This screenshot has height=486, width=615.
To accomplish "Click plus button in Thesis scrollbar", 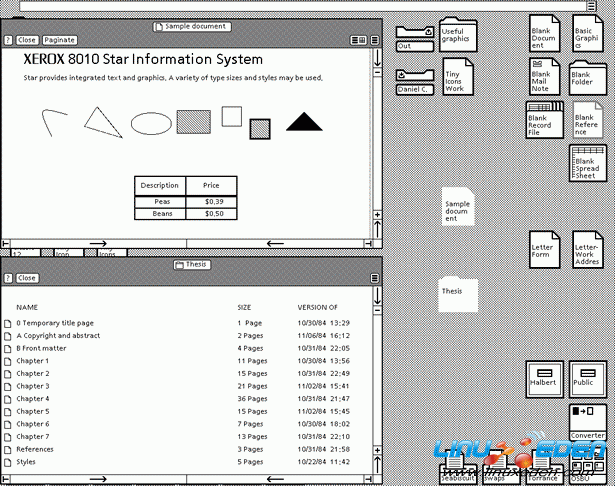I will pos(377,450).
